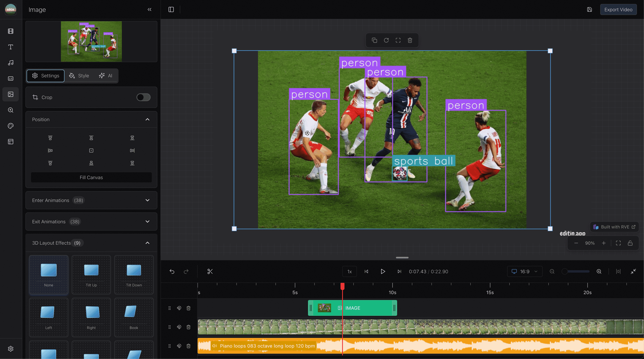Align image to the top-left position
Image resolution: width=644 pixels, height=359 pixels.
tap(50, 138)
